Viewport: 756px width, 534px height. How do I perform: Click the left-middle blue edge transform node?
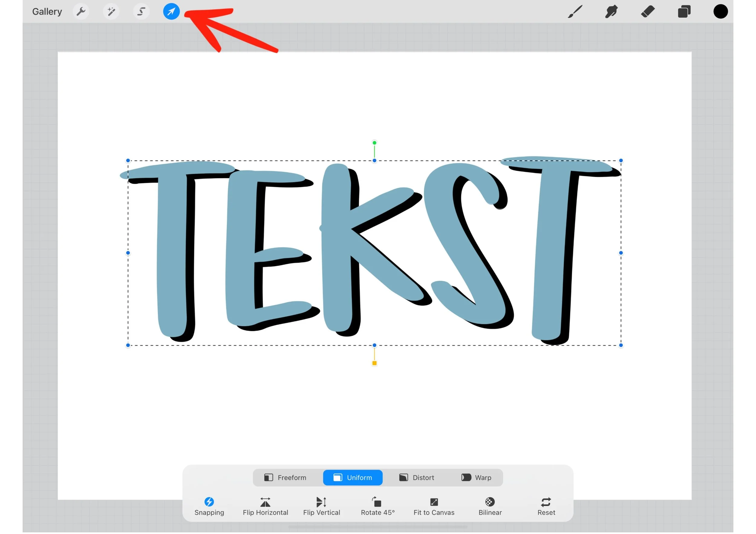click(128, 253)
